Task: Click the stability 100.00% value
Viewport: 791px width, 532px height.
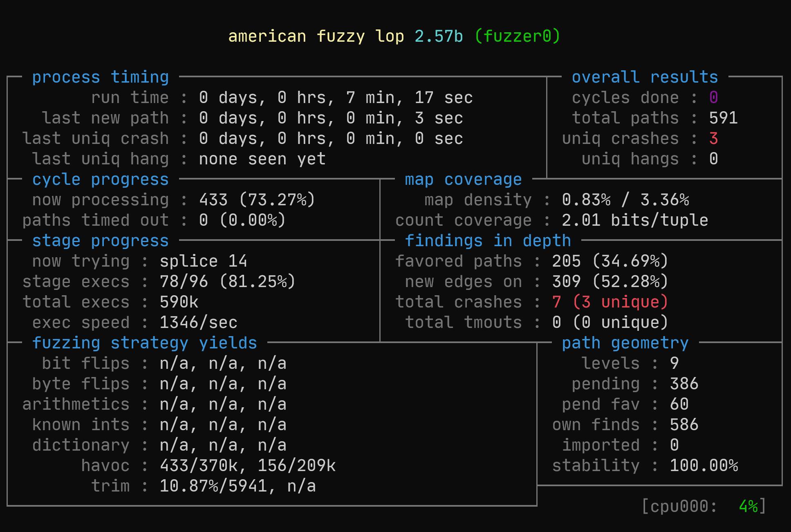Action: 704,466
